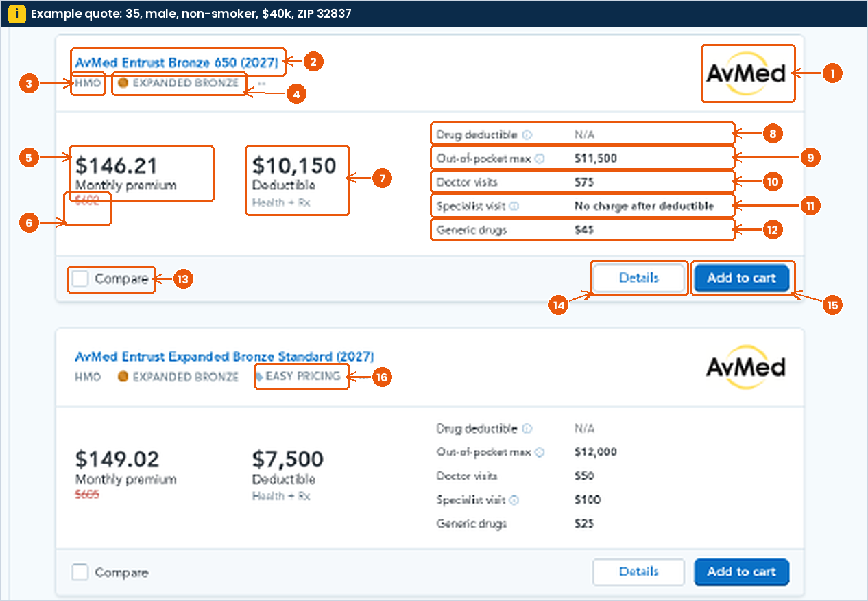Click the bronze dot icon on Bronze 650 card
This screenshot has width=868, height=601.
pyautogui.click(x=123, y=83)
